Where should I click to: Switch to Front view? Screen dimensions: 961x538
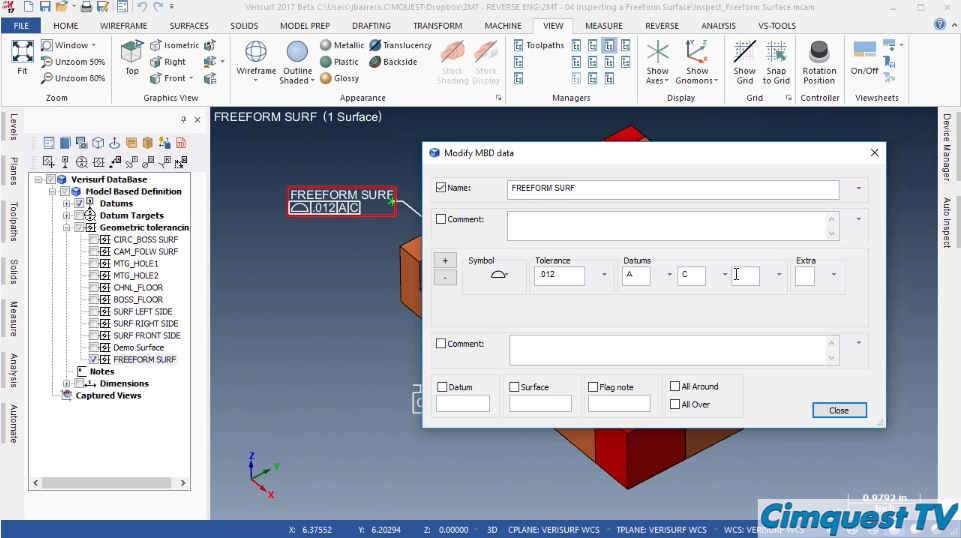[x=170, y=78]
